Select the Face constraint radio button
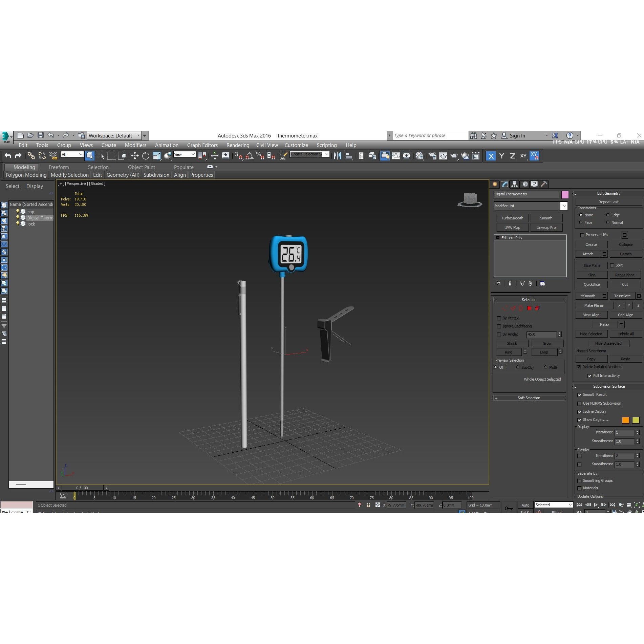Image resolution: width=644 pixels, height=644 pixels. 581,222
